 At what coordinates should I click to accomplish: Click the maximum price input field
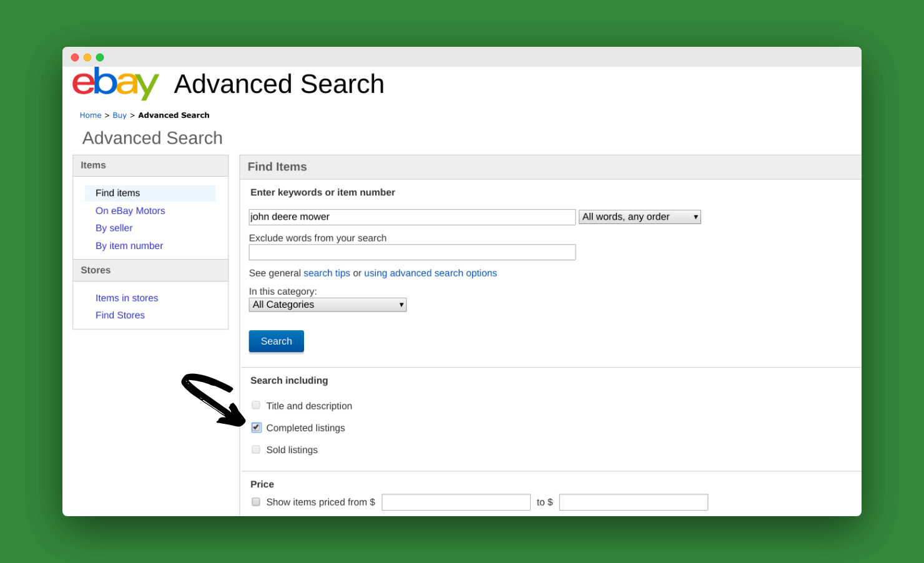pyautogui.click(x=634, y=502)
